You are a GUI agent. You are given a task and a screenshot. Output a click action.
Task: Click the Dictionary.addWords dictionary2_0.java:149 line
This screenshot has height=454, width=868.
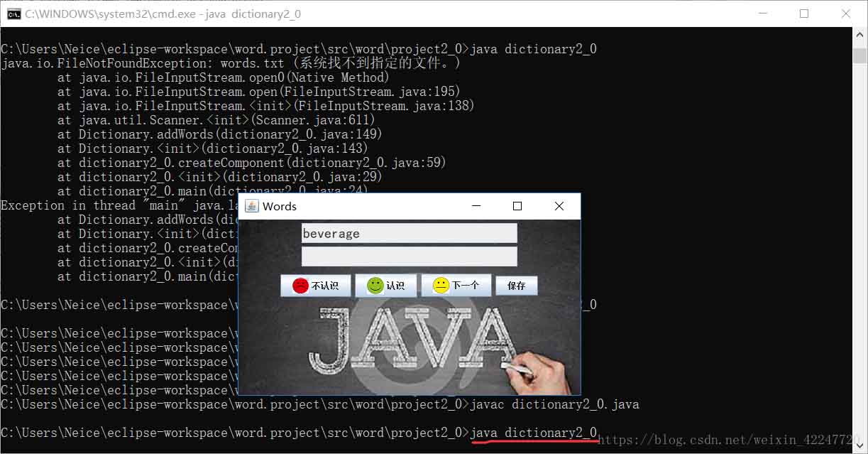point(220,134)
